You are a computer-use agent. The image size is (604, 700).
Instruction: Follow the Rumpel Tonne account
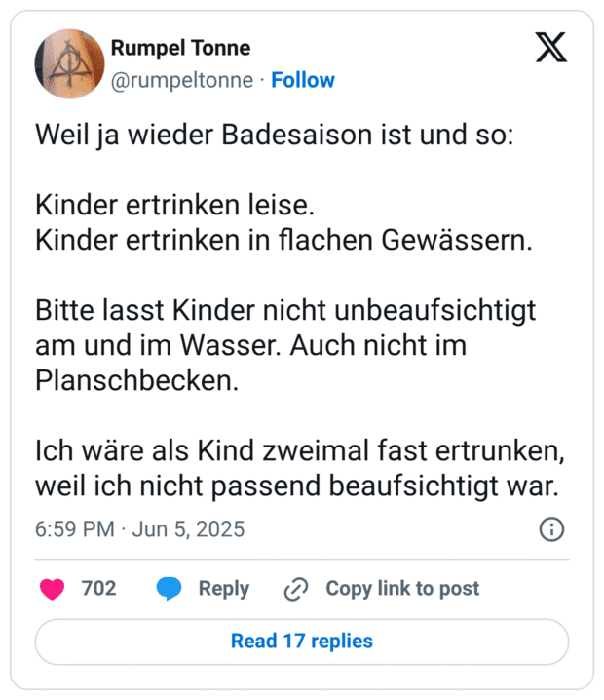tap(303, 80)
